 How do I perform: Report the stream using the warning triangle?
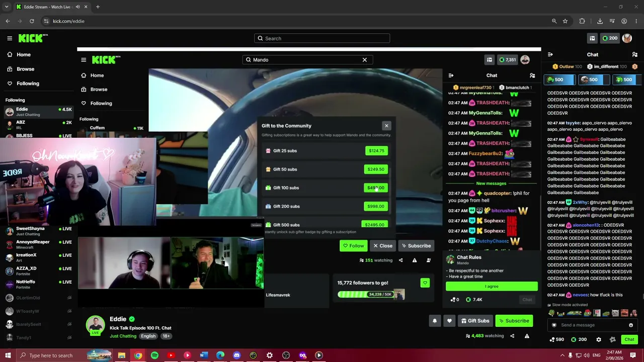(527, 336)
